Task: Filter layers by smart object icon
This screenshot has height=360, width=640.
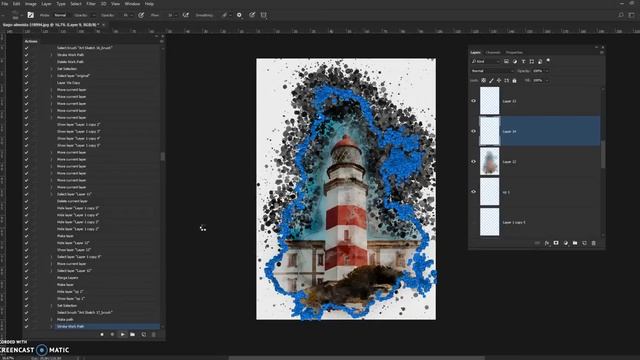Action: point(540,62)
